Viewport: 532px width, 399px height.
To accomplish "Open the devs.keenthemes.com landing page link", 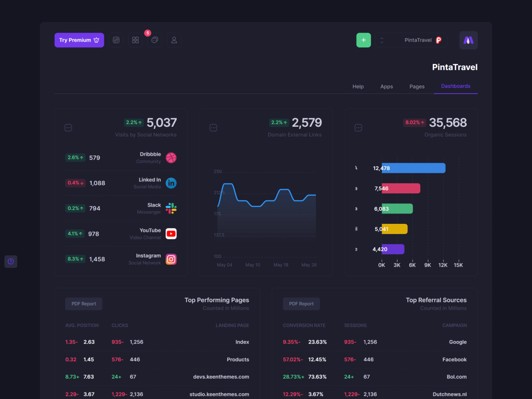I will pos(221,377).
